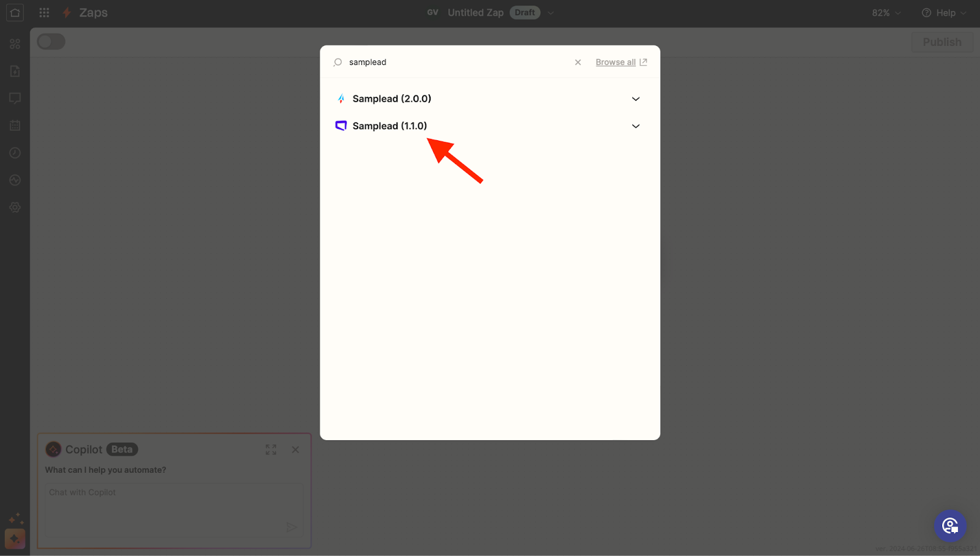Screen dimensions: 980x556
Task: Click the Publish button
Action: tap(942, 42)
